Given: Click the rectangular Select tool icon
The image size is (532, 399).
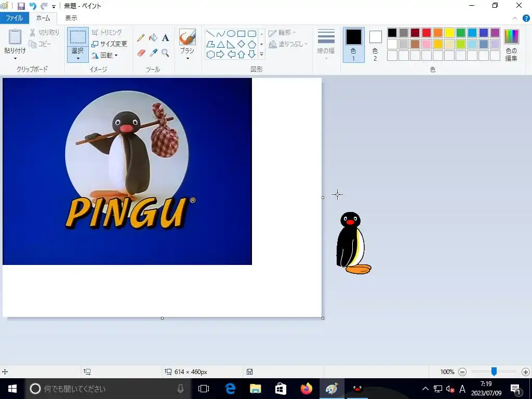Looking at the screenshot, I should [78, 37].
